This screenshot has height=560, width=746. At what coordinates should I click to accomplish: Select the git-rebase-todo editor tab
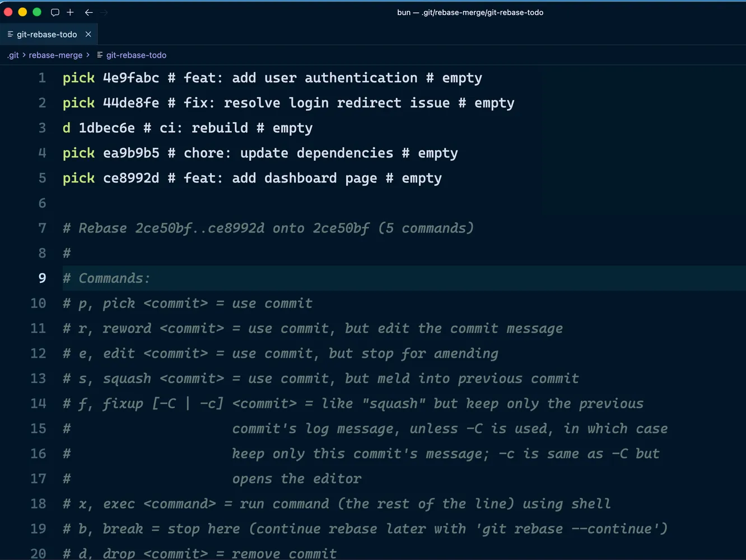pyautogui.click(x=49, y=34)
